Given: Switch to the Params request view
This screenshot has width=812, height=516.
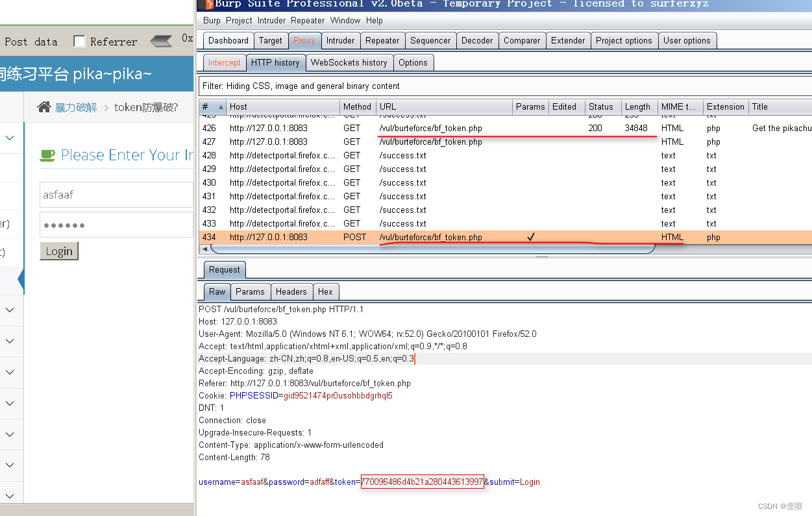Looking at the screenshot, I should click(250, 292).
